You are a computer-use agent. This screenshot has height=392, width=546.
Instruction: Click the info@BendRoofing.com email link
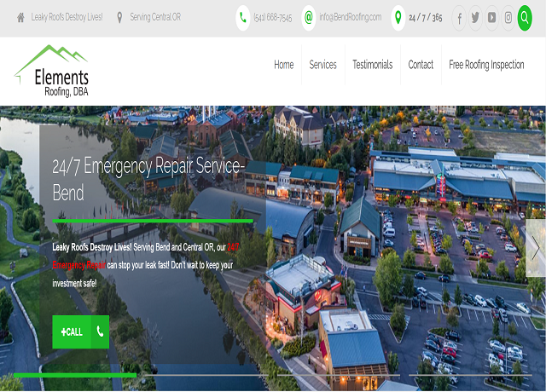[350, 17]
